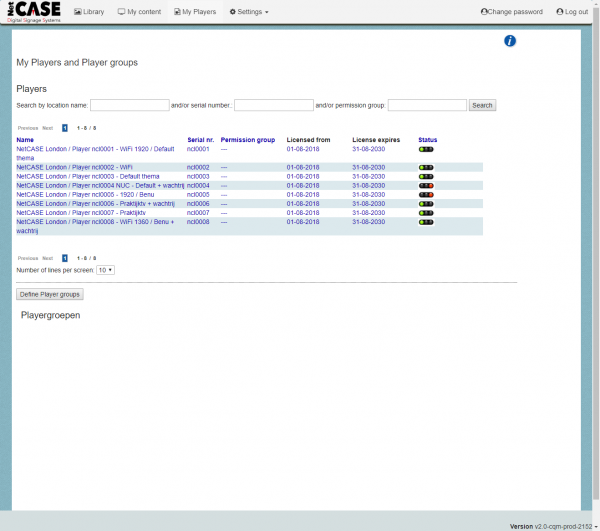Viewport: 600px width, 531px height.
Task: Open player ncl0008 WiFi 1360 Benu + wachtrij
Action: (x=95, y=226)
